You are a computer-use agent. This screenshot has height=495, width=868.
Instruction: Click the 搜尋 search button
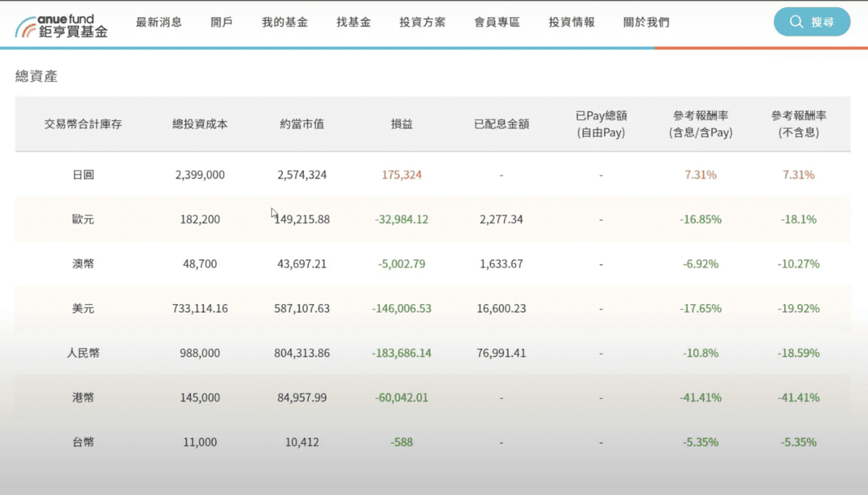[x=812, y=22]
